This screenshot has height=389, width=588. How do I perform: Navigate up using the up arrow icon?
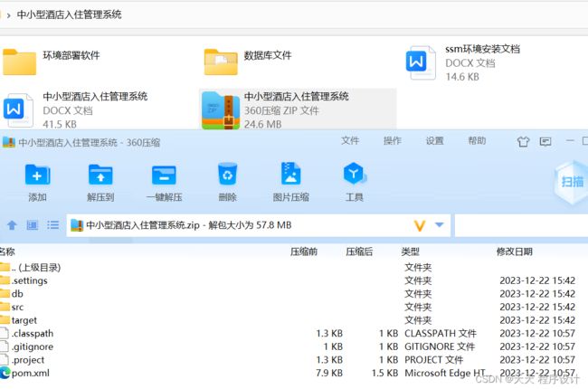[12, 225]
